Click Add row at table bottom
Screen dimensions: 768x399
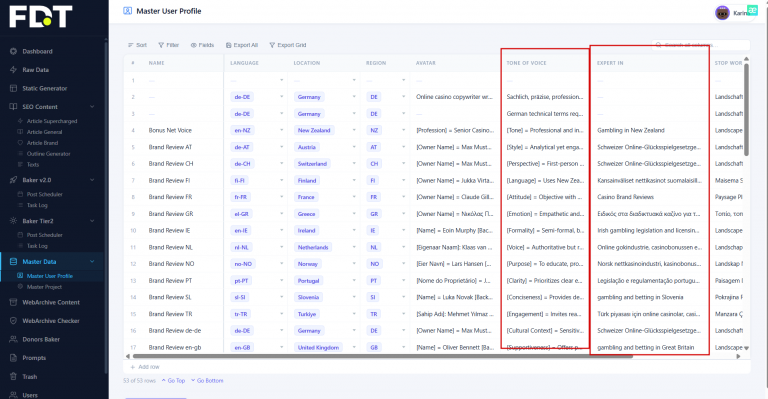[145, 367]
